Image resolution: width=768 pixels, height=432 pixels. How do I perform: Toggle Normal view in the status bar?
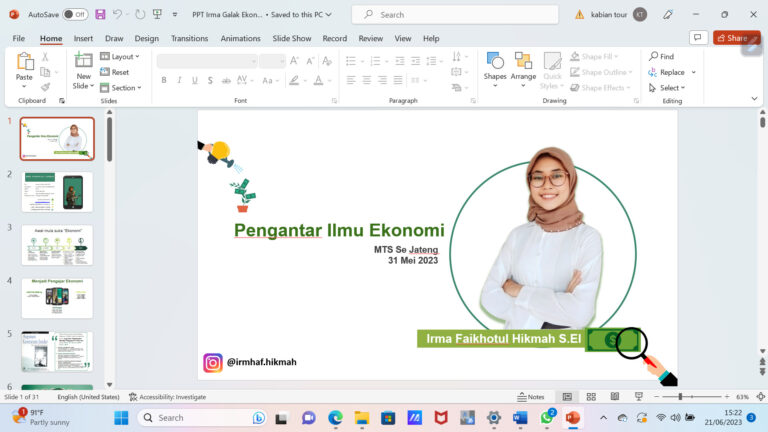point(567,397)
